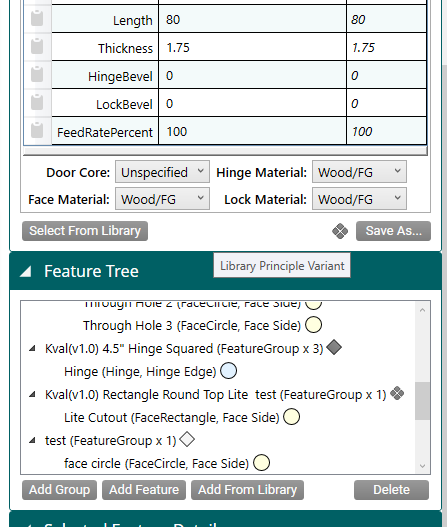Collapse the test feature group
Viewport: 447px width, 527px height.
[x=32, y=441]
